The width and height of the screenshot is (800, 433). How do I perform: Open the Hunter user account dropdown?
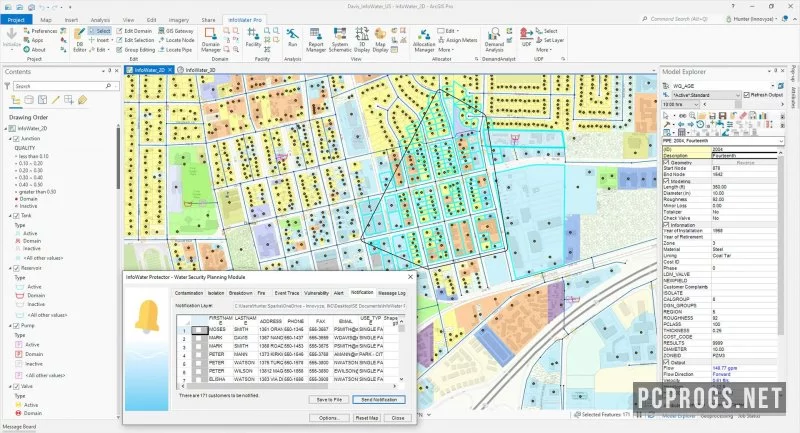[x=752, y=19]
